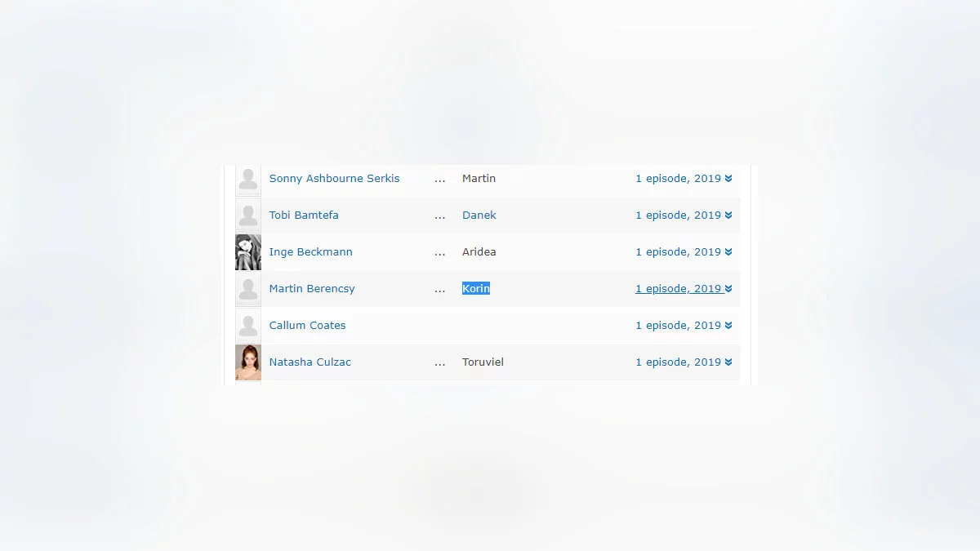Click double-chevron icon in Martin Berencsy row
This screenshot has height=551, width=980.
(x=728, y=289)
